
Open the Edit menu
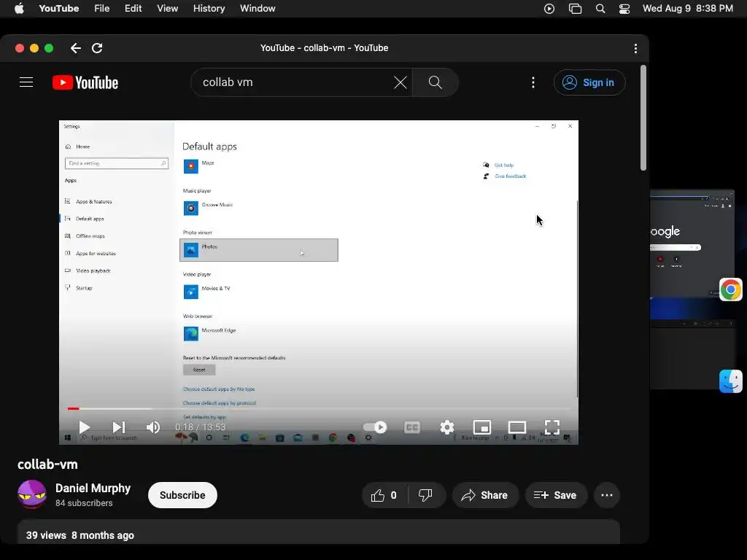click(x=133, y=9)
